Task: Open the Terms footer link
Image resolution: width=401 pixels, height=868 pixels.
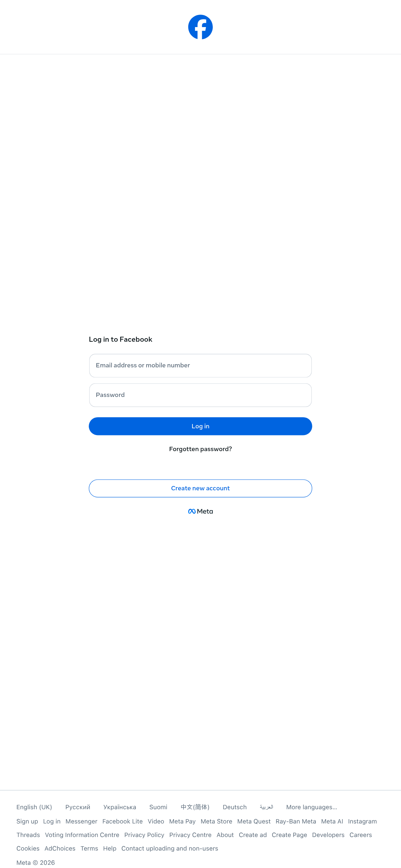Action: click(x=89, y=848)
